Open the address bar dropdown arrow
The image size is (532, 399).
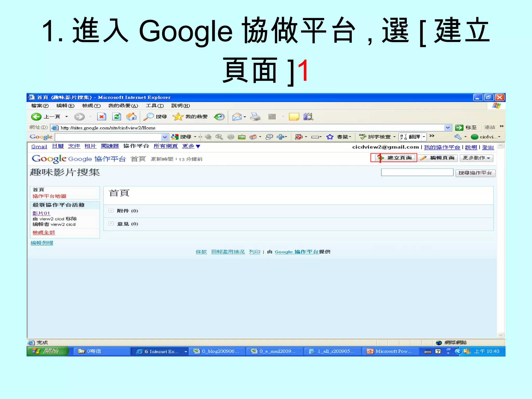448,128
